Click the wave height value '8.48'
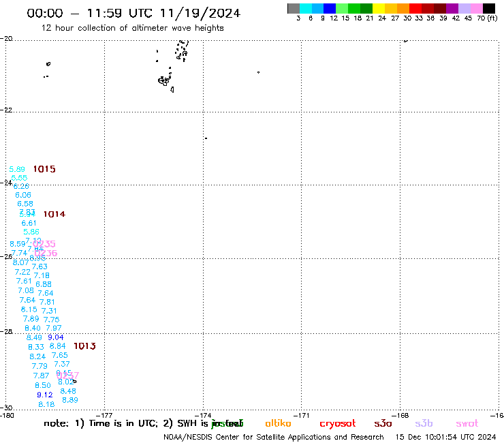 [68, 391]
